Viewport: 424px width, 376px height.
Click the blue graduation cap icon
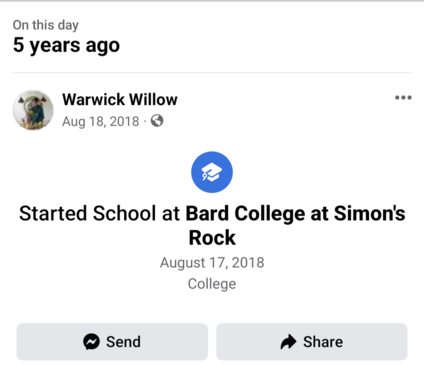pos(212,172)
